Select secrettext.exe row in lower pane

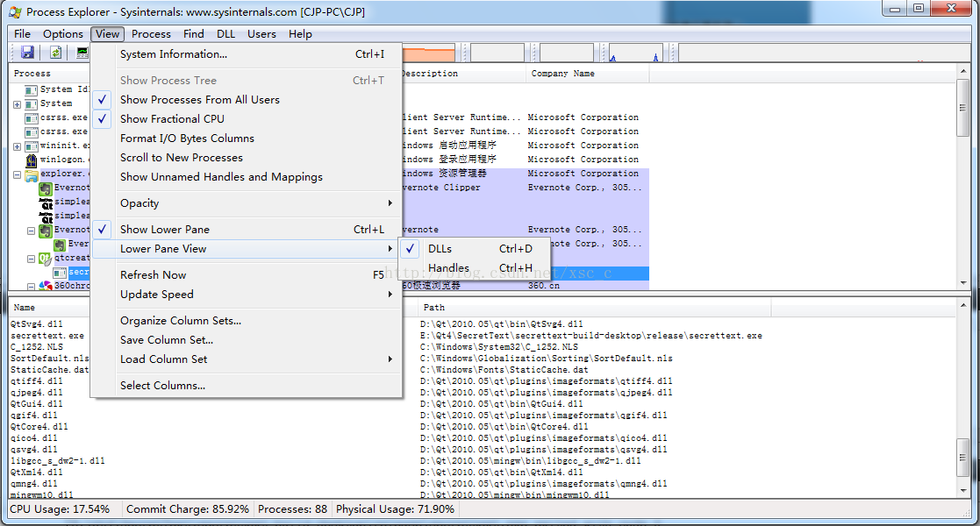(x=47, y=336)
